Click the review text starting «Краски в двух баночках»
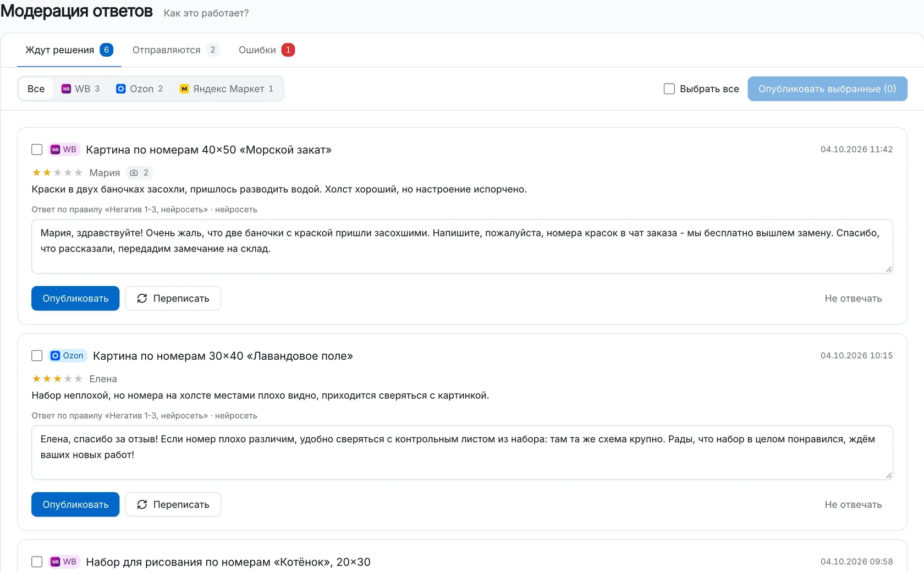This screenshot has height=572, width=924. click(x=279, y=189)
